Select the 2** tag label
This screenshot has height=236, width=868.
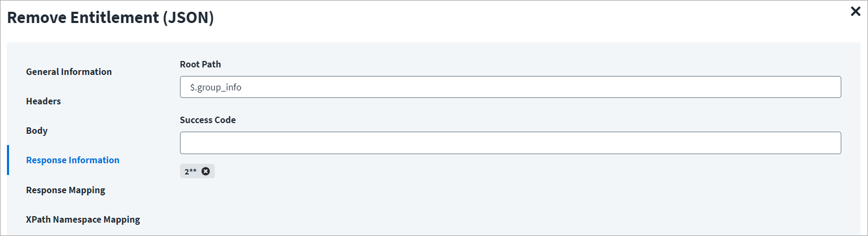(x=190, y=171)
